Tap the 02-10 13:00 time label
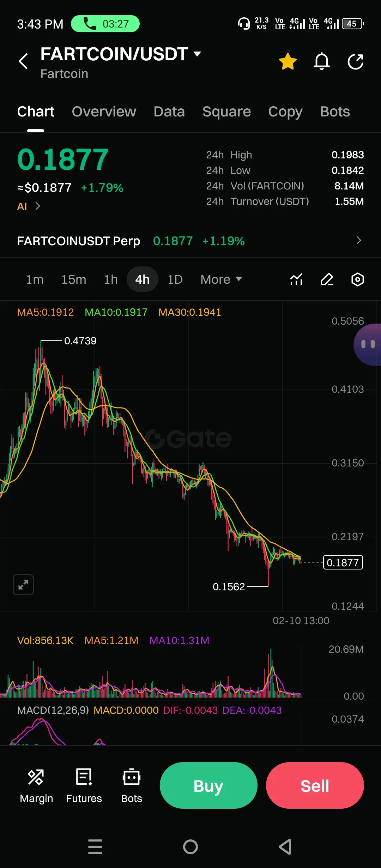Image resolution: width=381 pixels, height=868 pixels. (301, 621)
